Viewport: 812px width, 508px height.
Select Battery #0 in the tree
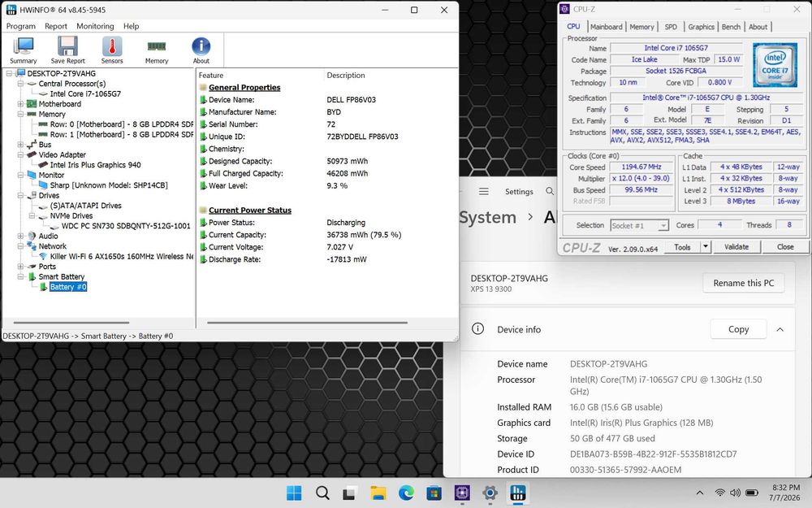point(68,287)
